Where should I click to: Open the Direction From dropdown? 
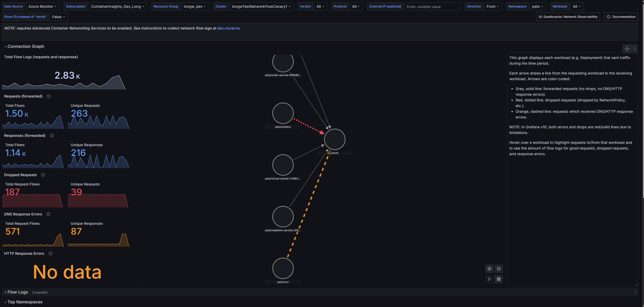point(493,6)
